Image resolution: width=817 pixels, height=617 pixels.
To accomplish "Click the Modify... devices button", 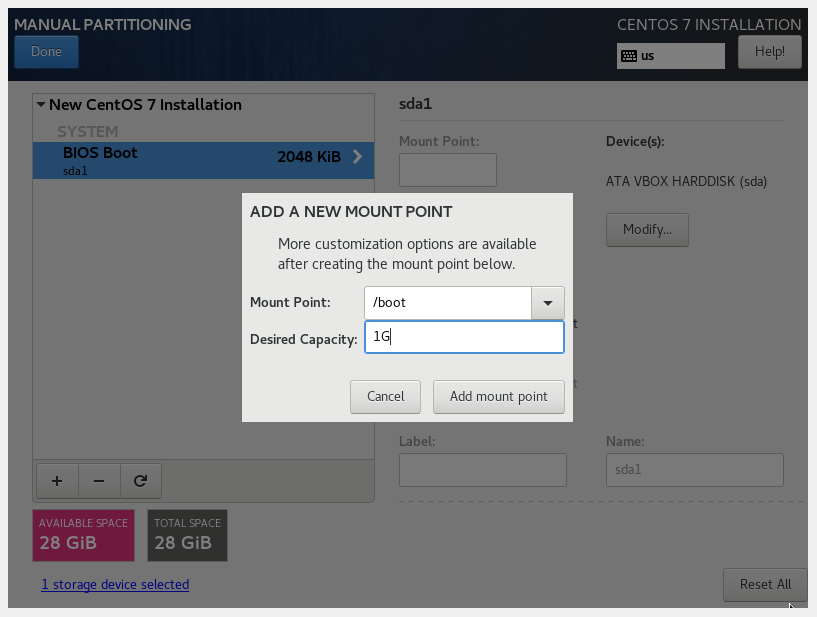I will click(x=646, y=229).
